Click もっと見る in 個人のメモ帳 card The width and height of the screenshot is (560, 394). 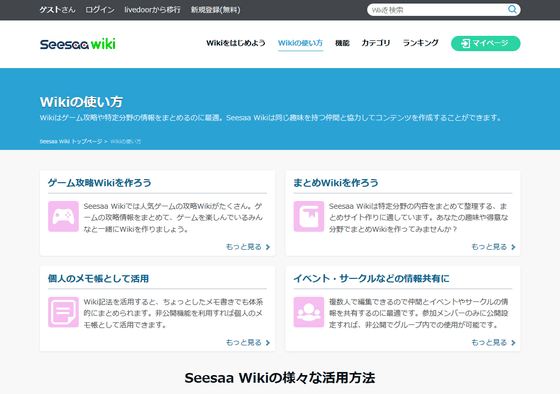point(248,343)
